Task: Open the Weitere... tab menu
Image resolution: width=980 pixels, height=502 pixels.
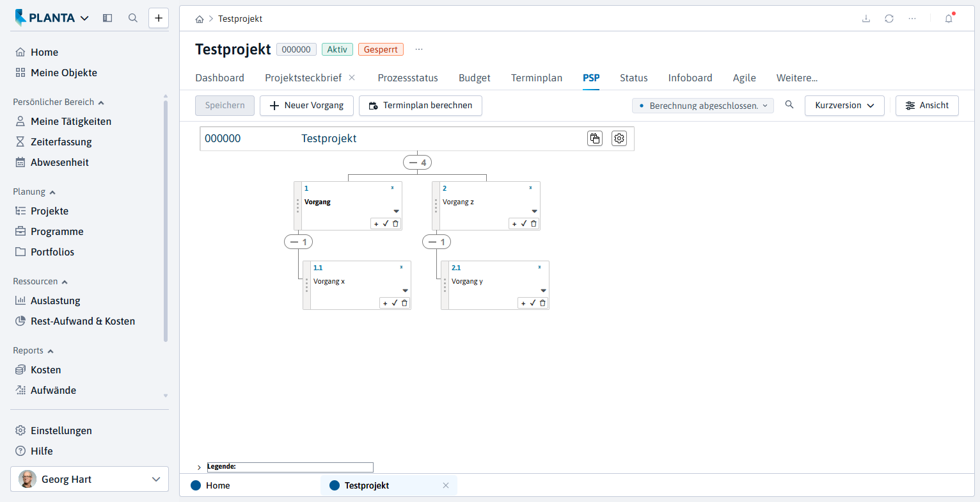Action: [797, 78]
